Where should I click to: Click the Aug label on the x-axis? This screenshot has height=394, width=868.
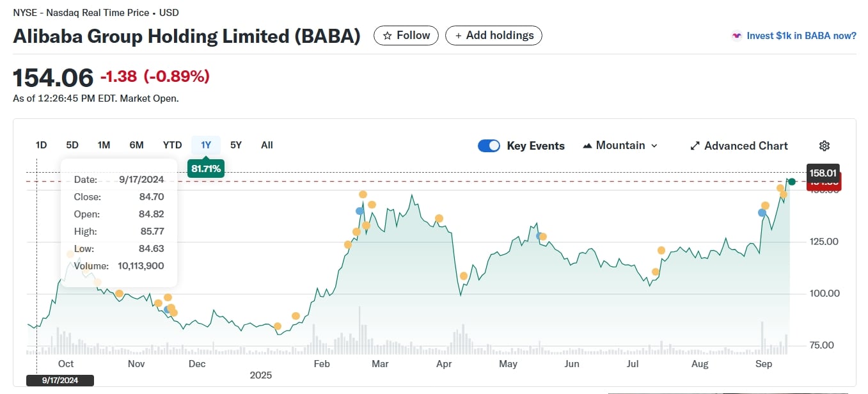[x=700, y=364]
